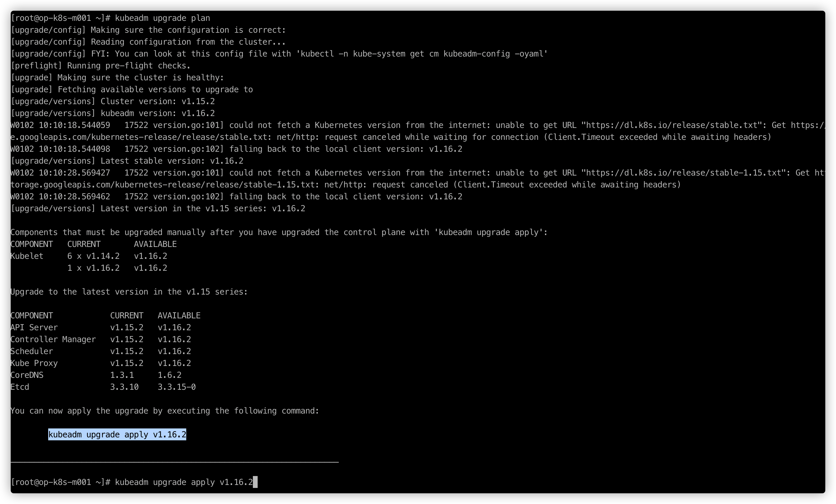Click the FYI line with 'kubectl -n kube-system'
This screenshot has height=504, width=836.
[279, 54]
